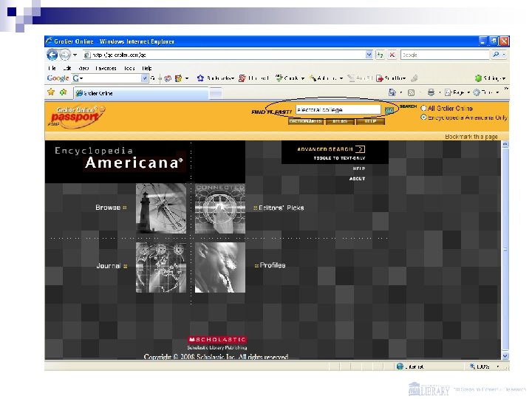Open Google toolbar Settings with green icon

click(490, 78)
